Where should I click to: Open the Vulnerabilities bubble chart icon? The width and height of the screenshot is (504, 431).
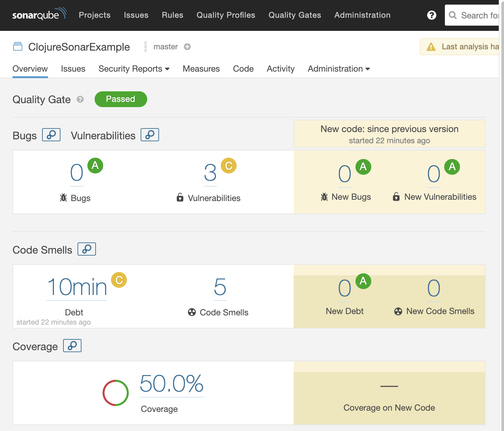pyautogui.click(x=150, y=135)
